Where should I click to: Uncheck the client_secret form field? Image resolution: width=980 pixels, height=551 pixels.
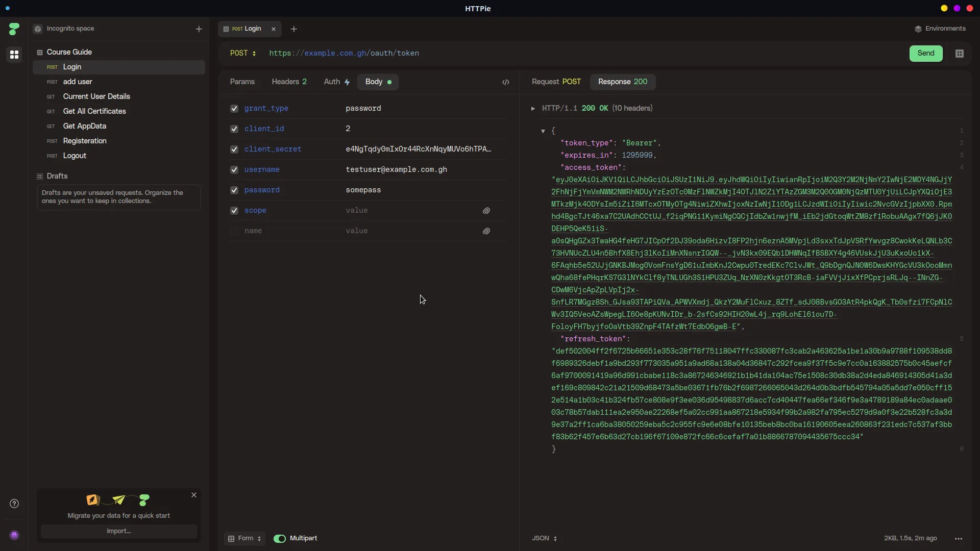tap(234, 149)
